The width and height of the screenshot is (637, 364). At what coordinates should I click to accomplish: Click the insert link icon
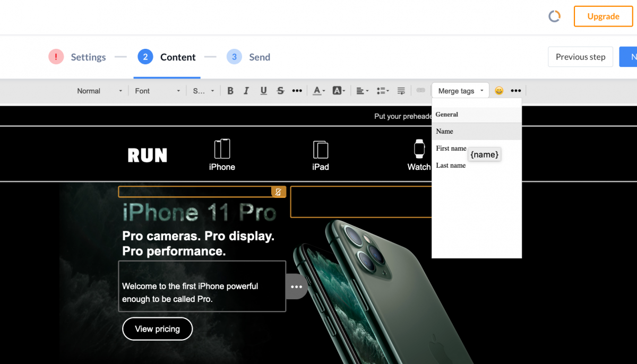pos(421,91)
